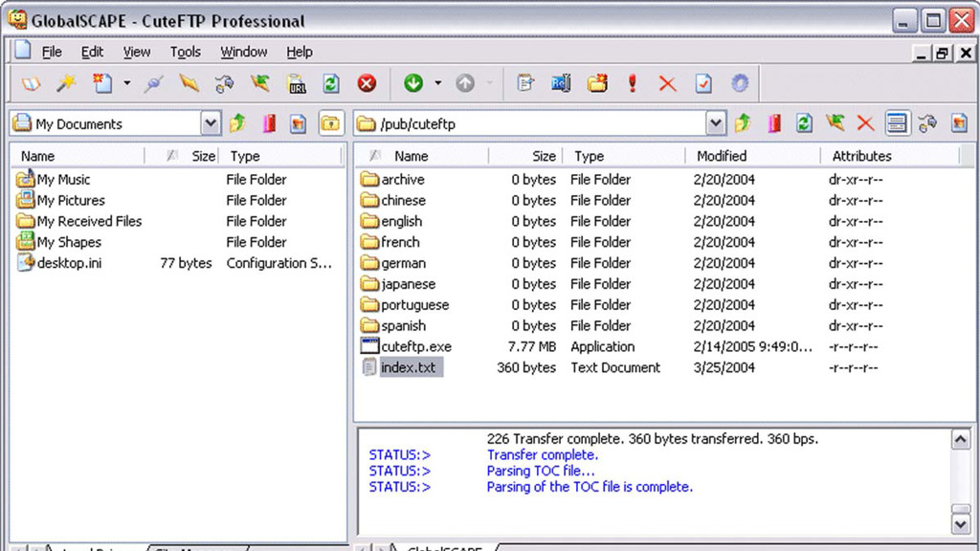Click the Rename icon in toolbar
The image size is (980, 551).
[561, 83]
